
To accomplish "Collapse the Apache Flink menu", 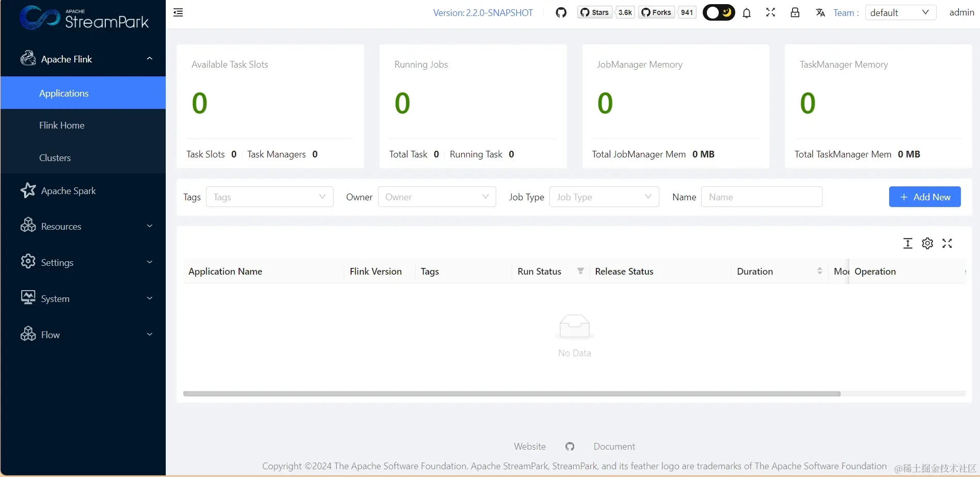I will (83, 59).
